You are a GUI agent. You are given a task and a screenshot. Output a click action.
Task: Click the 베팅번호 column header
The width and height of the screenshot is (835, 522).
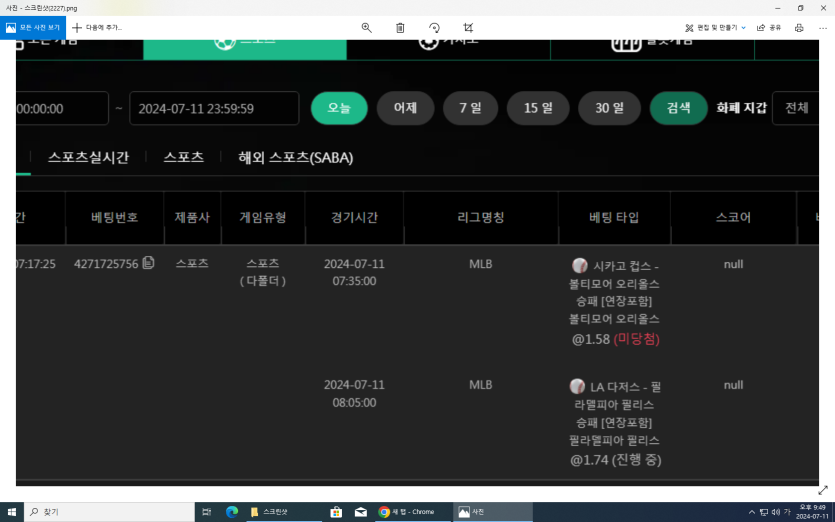[x=114, y=217]
